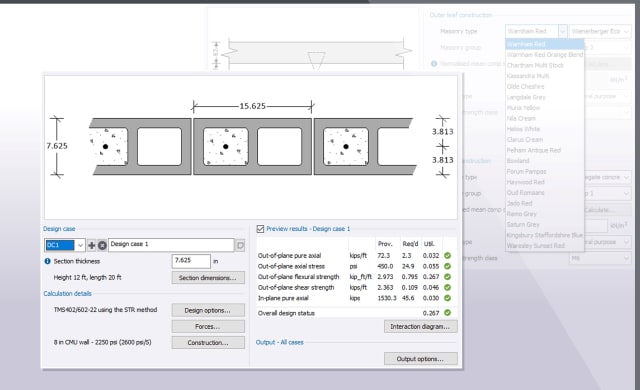640x390 pixels.
Task: Click green check for Out-of-plane shear strength
Action: coord(448,288)
